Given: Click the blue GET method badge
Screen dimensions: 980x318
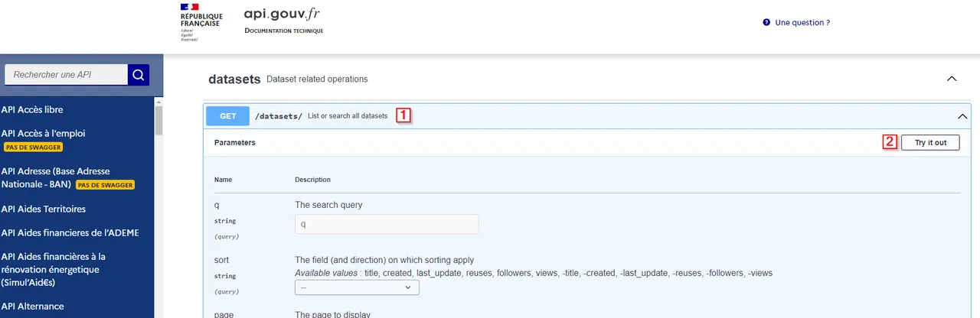Looking at the screenshot, I should click(x=228, y=116).
